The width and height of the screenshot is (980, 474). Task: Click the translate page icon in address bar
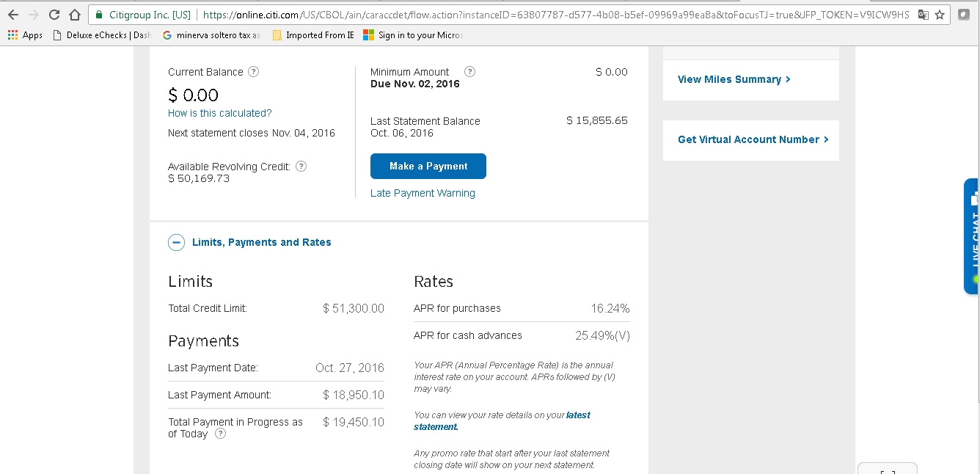[x=924, y=15]
